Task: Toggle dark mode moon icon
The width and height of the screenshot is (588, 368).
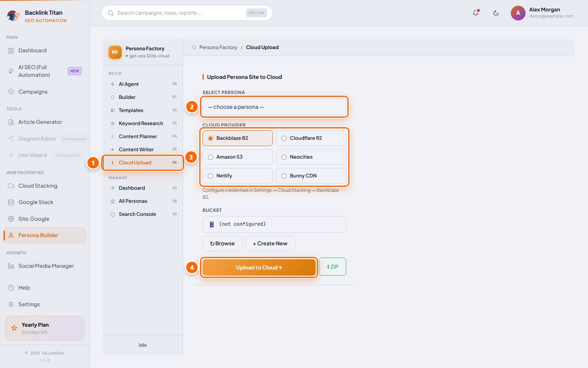Action: (496, 13)
